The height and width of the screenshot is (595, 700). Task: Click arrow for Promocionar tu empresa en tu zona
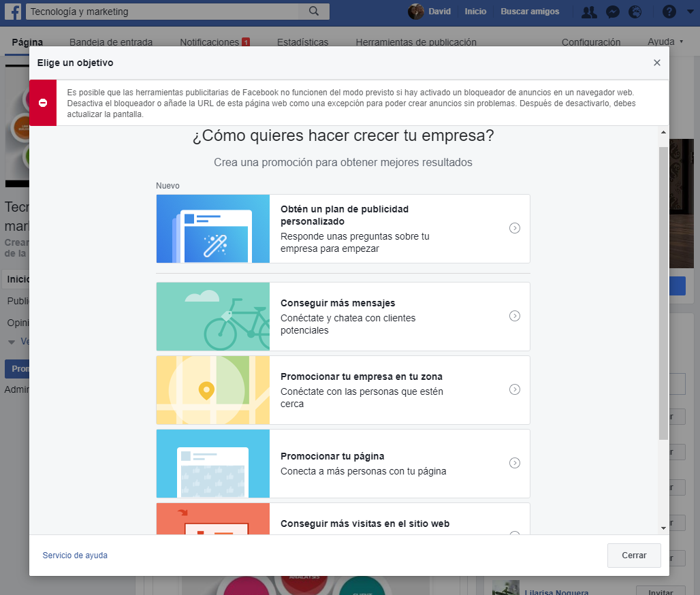pyautogui.click(x=515, y=389)
